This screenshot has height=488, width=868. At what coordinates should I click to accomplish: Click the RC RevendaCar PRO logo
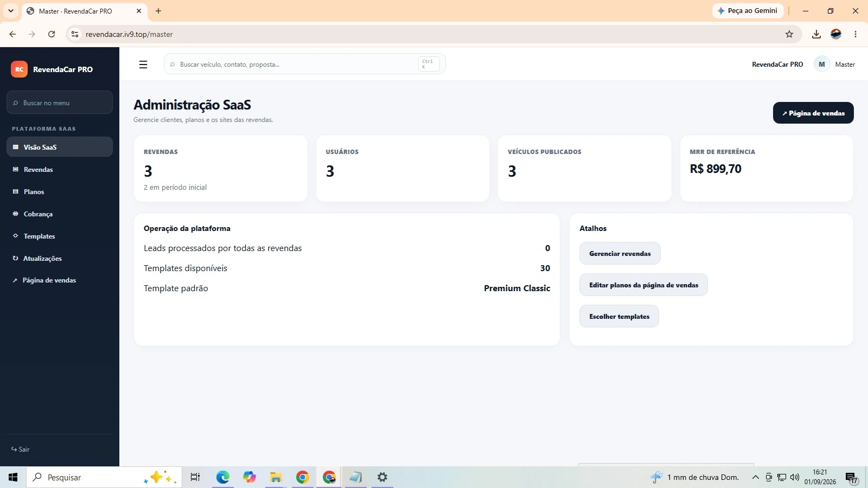pyautogui.click(x=52, y=69)
